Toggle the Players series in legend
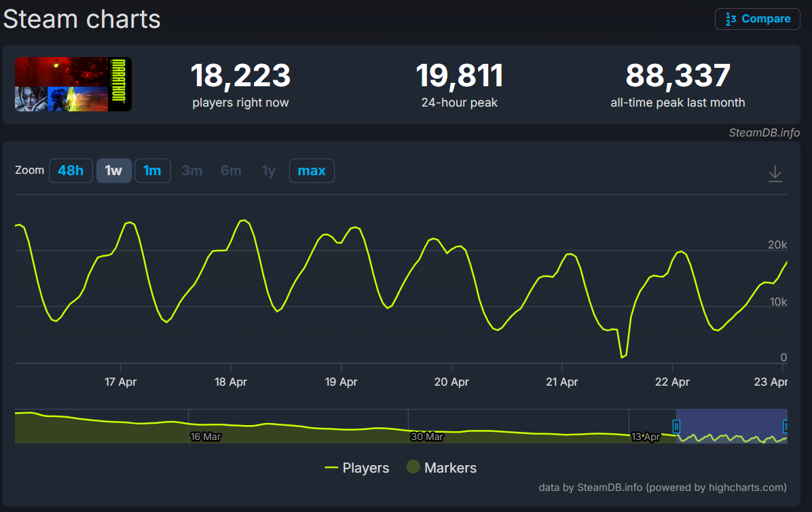812x512 pixels. (357, 468)
